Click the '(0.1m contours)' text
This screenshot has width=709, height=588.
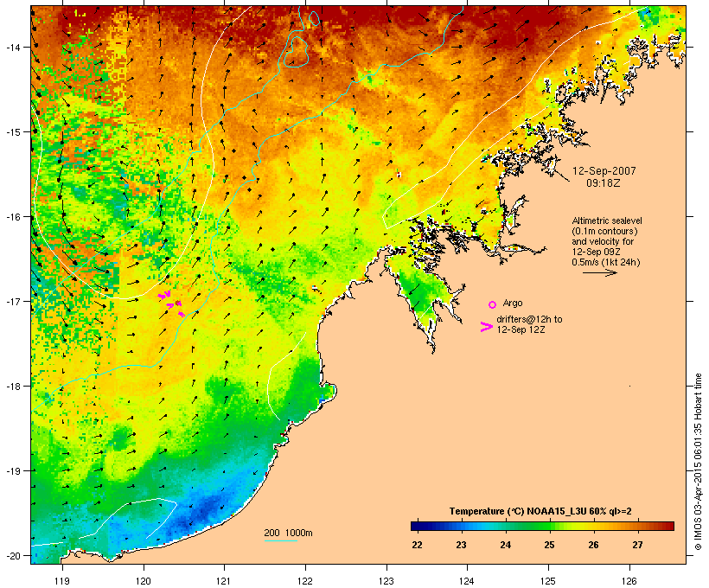604,231
